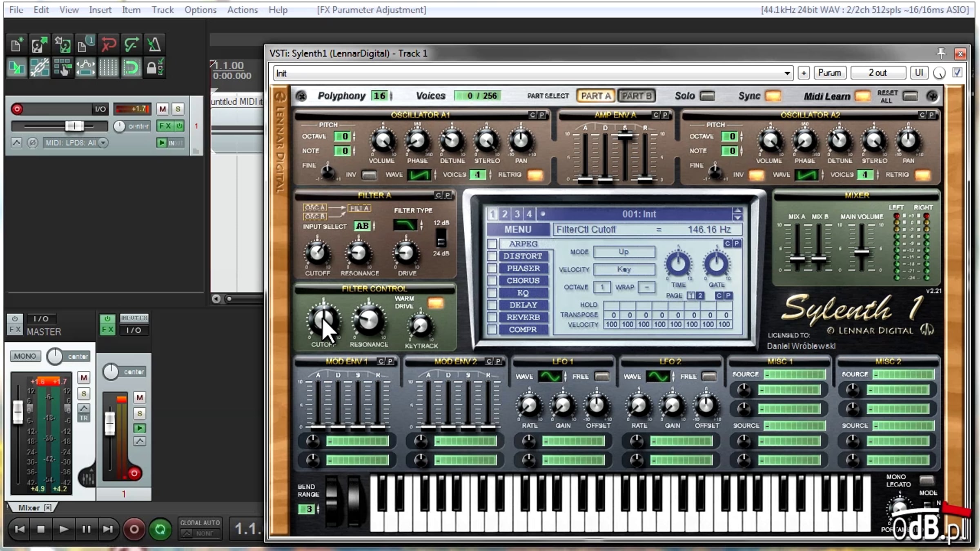Open the arpeggiator Velocity Key selector
This screenshot has height=551, width=980.
click(x=624, y=269)
